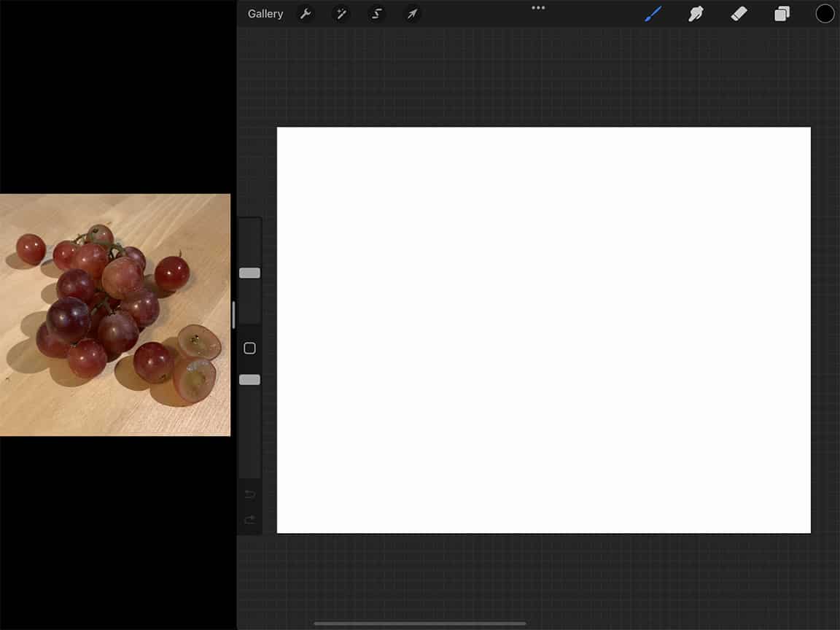This screenshot has height=630, width=840.
Task: Activate the Transform arrow tool
Action: [x=412, y=13]
